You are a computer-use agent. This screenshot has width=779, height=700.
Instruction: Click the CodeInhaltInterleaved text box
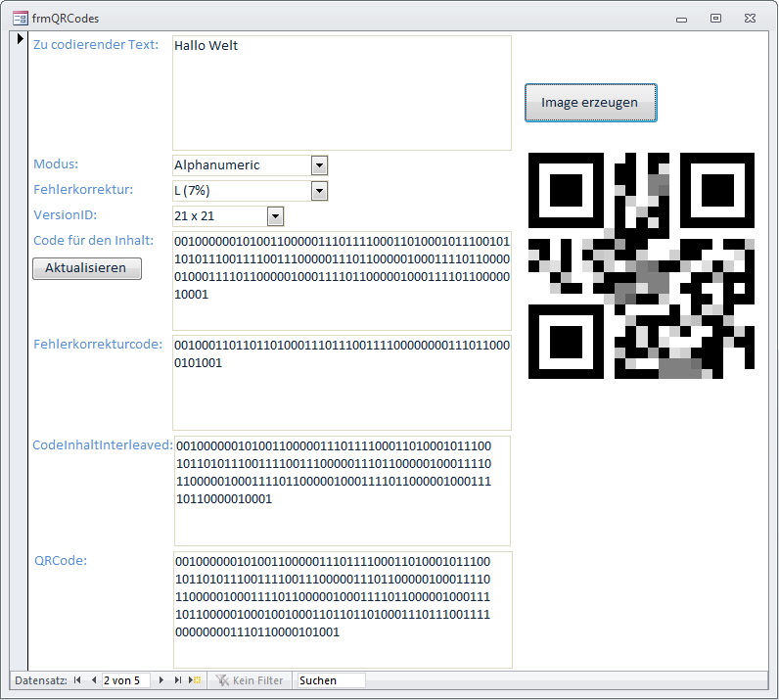(x=343, y=490)
